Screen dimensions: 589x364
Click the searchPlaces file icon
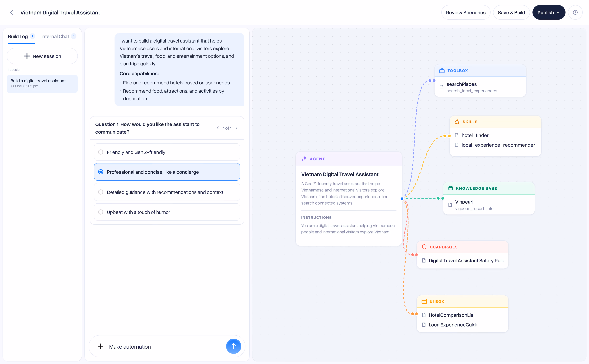tap(441, 87)
